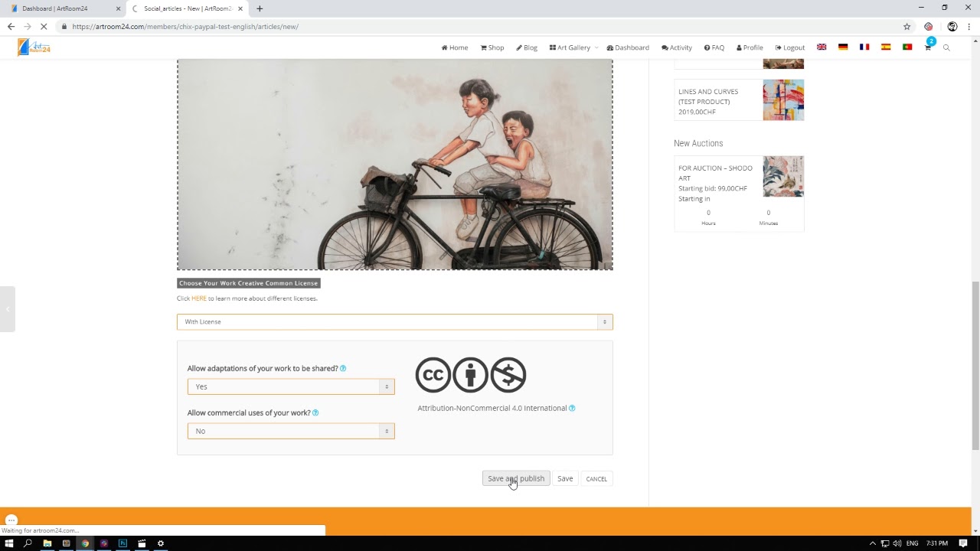Screen dimensions: 980x551
Task: Open the Profile menu item
Action: point(750,47)
